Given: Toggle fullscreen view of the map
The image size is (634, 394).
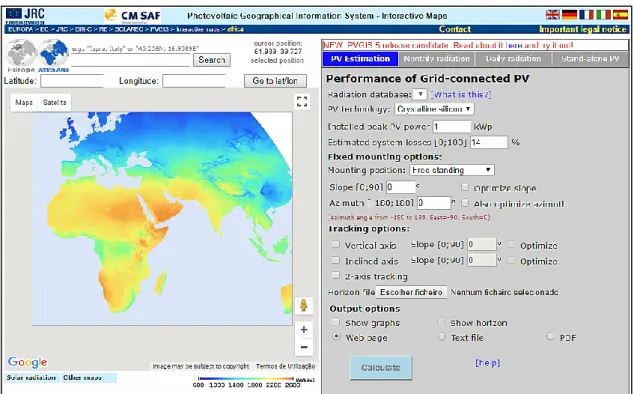Looking at the screenshot, I should [302, 101].
